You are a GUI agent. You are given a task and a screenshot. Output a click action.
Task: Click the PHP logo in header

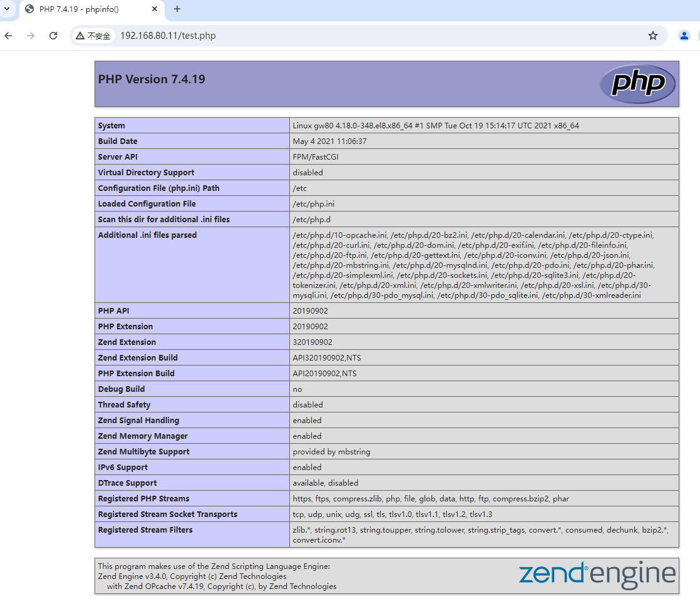point(637,83)
